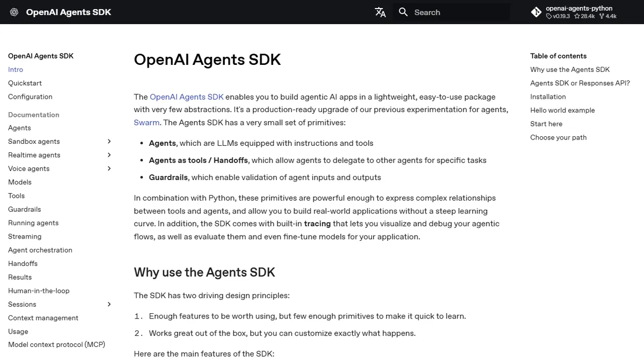Image resolution: width=644 pixels, height=362 pixels.
Task: Click OpenAI Agents SDK header title
Action: (x=69, y=12)
